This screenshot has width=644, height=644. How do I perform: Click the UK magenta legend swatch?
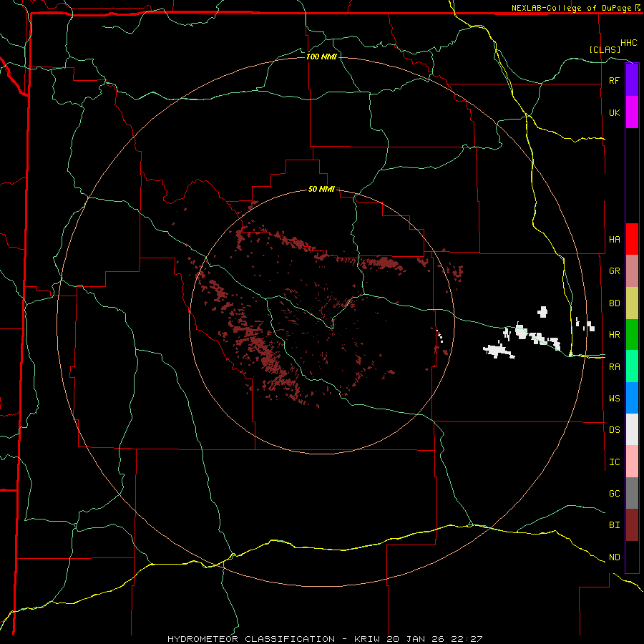click(x=632, y=112)
